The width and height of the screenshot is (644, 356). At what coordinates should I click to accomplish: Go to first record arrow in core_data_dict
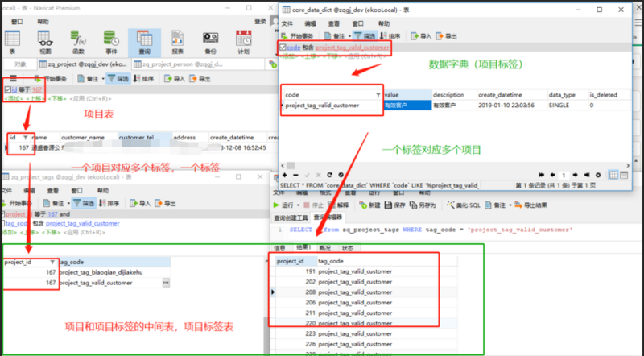click(541, 175)
